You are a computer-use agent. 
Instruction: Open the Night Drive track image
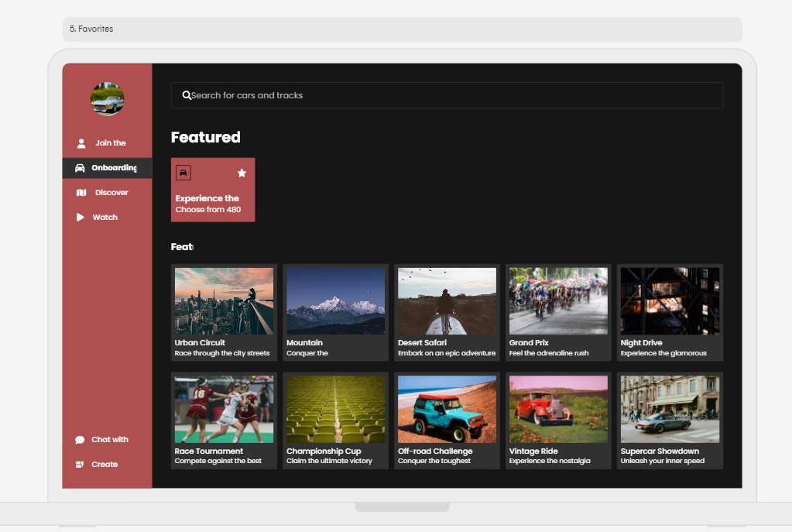click(670, 301)
